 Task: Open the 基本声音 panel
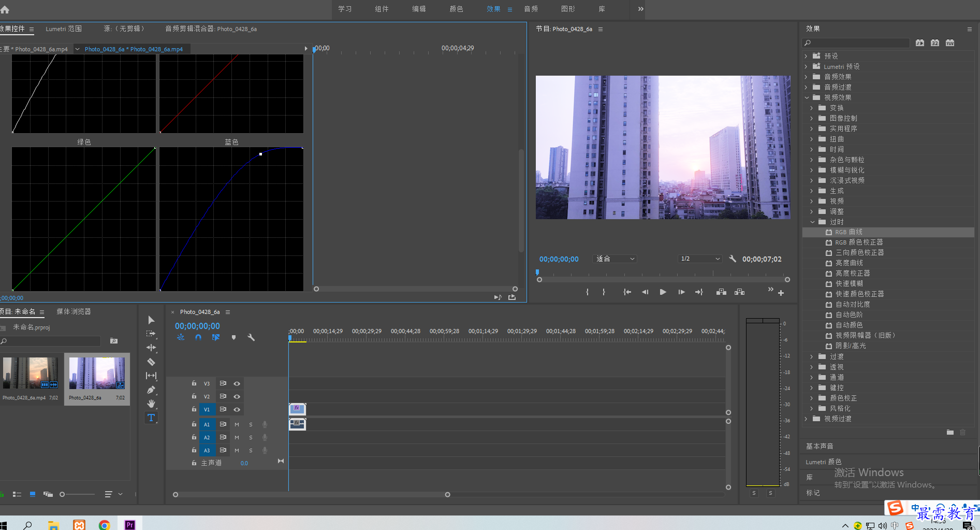[820, 446]
